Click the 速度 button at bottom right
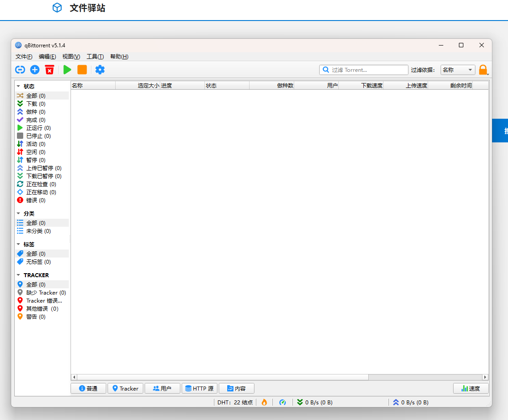 point(471,388)
